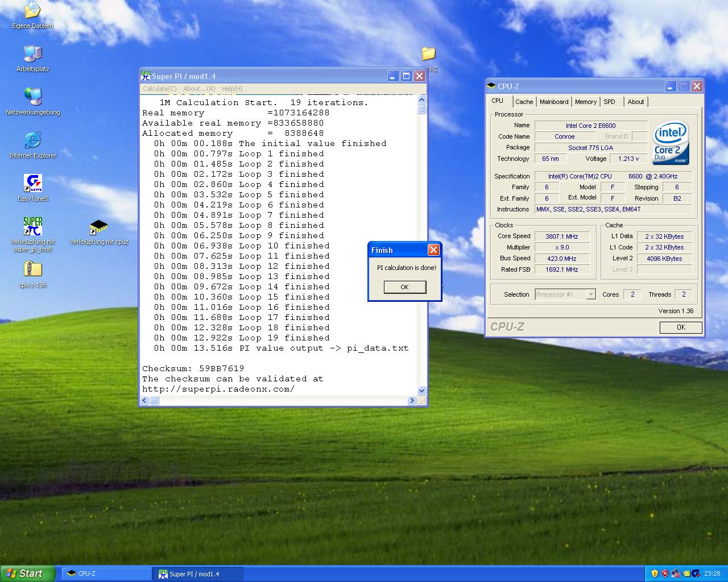Viewport: 728px width, 582px height.
Task: Click the Super PI horizontal scrollbar right arrow
Action: (x=412, y=401)
